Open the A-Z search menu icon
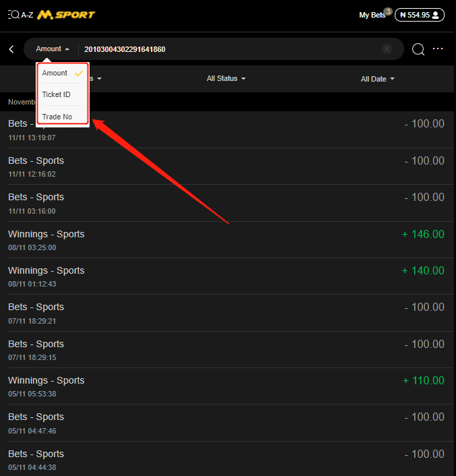Image resolution: width=456 pixels, height=476 pixels. pos(20,14)
